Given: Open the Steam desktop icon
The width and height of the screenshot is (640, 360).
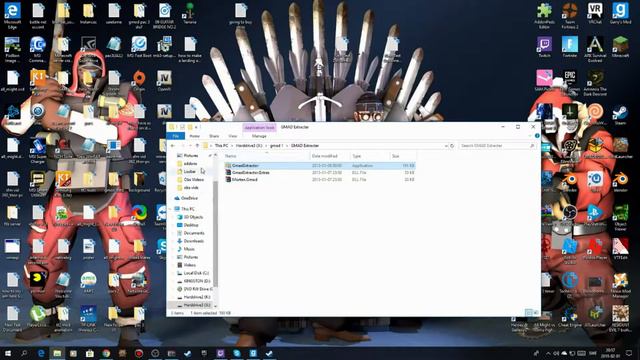Looking at the screenshot, I should 620,115.
